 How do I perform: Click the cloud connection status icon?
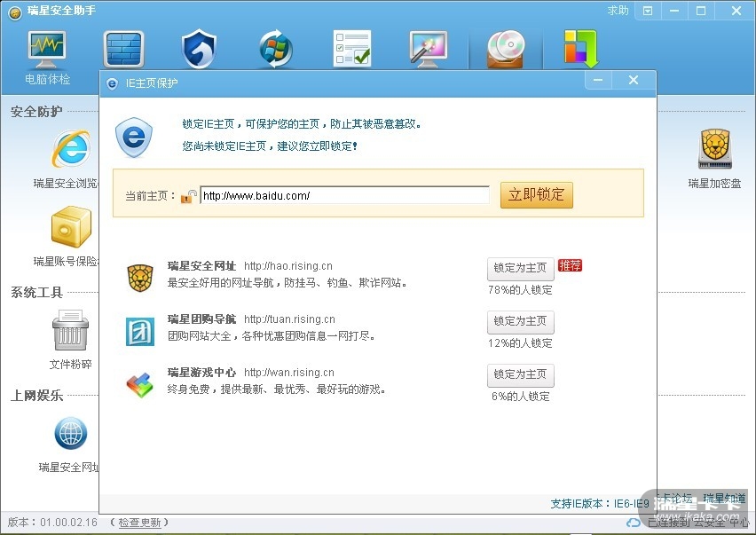(634, 523)
